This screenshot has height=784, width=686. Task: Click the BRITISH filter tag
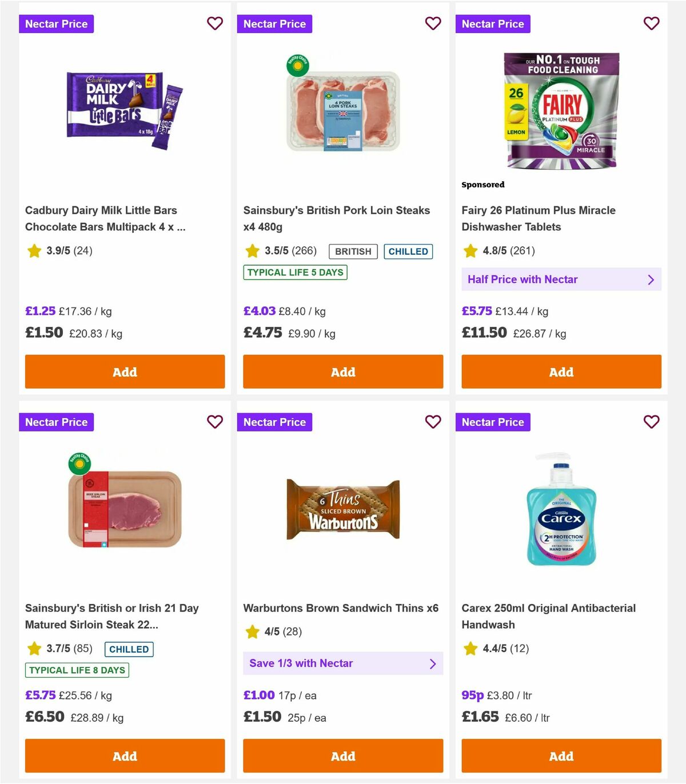point(353,251)
